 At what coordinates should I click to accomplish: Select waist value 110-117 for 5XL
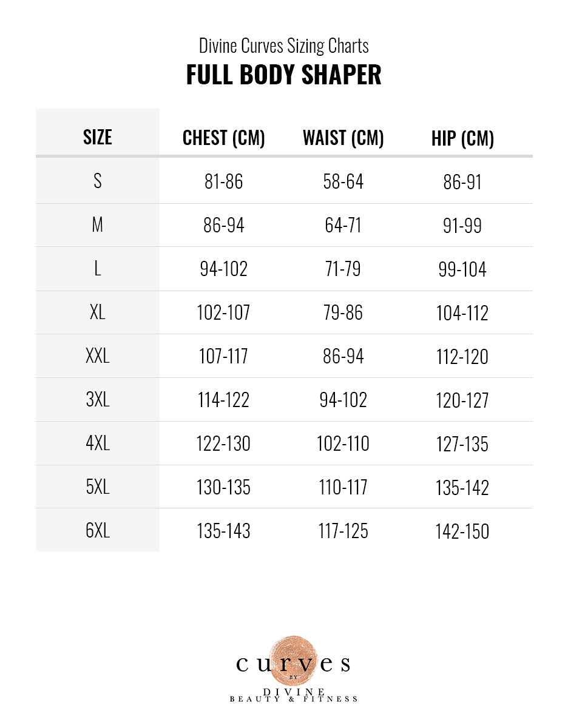343,488
